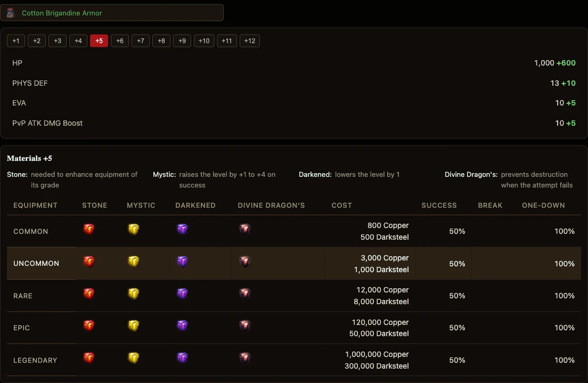This screenshot has width=588, height=383.
Task: Click the Divine Dragon's icon in Rare row
Action: click(245, 293)
